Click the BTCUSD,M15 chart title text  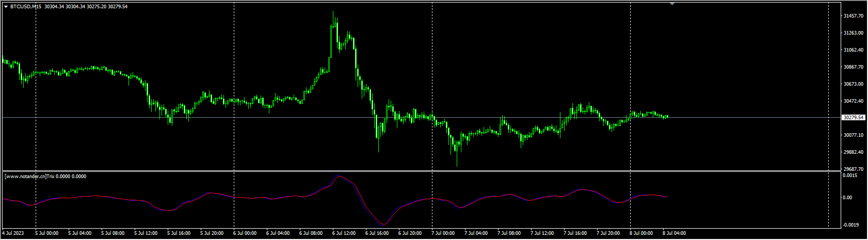[26, 7]
